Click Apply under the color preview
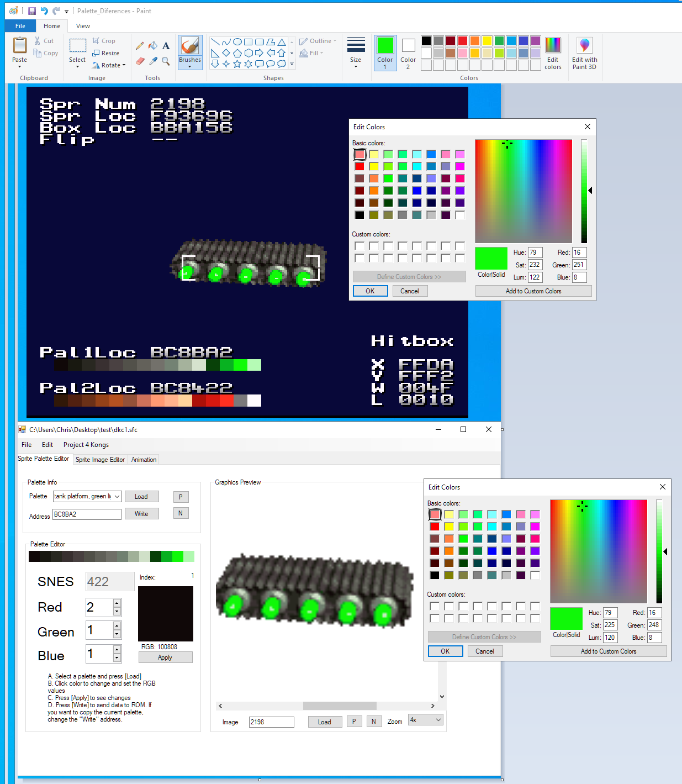This screenshot has width=682, height=784. [x=165, y=657]
